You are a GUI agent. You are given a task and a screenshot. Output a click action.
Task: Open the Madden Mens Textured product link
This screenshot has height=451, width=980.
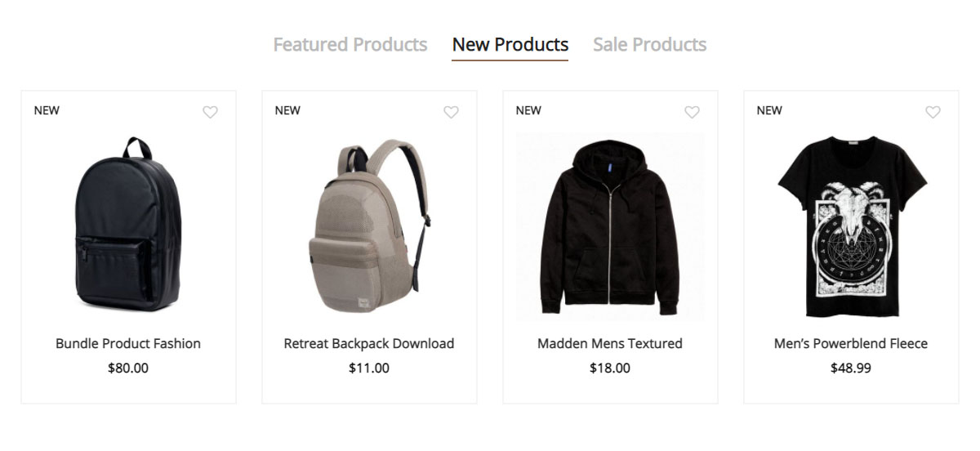click(610, 343)
